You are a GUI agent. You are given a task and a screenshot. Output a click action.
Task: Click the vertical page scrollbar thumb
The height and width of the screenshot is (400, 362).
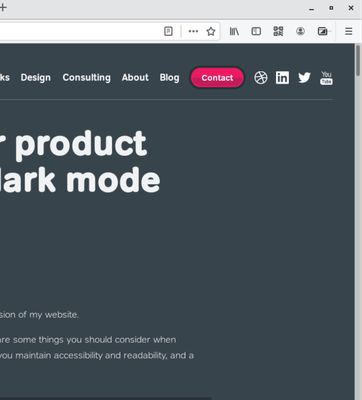pyautogui.click(x=358, y=61)
